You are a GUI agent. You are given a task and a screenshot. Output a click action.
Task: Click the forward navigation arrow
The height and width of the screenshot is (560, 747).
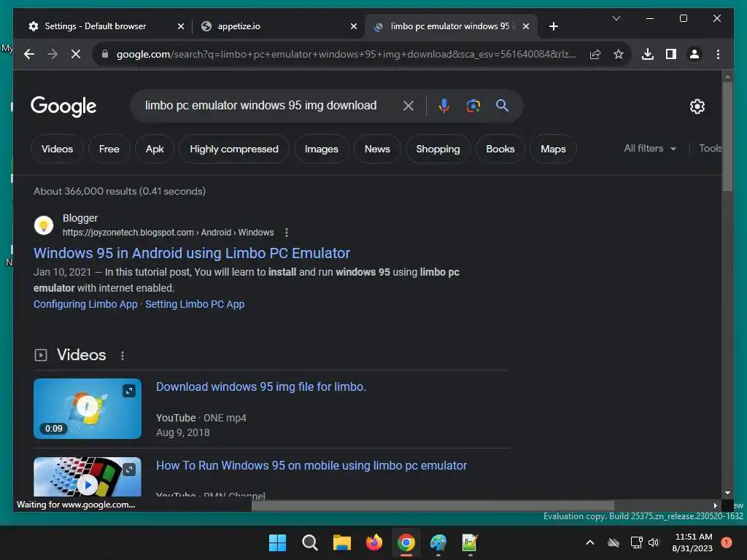point(53,54)
